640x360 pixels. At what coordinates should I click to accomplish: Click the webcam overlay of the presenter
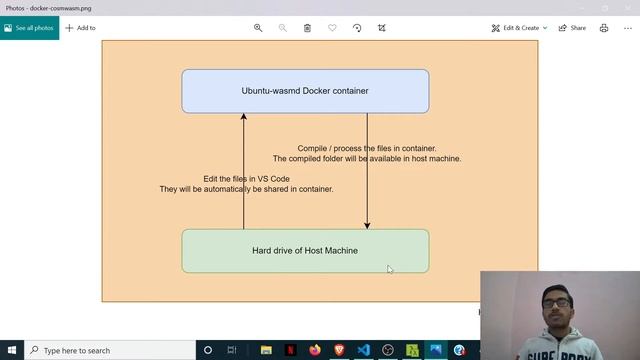[x=560, y=316]
